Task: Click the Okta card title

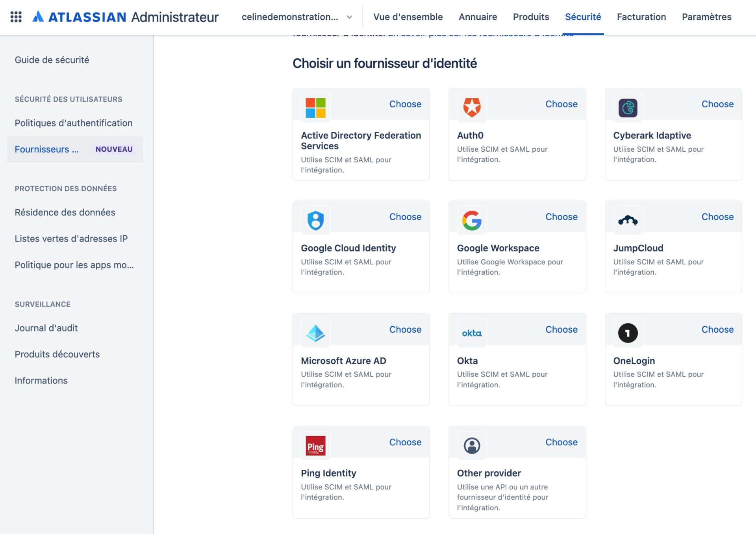Action: 467,361
